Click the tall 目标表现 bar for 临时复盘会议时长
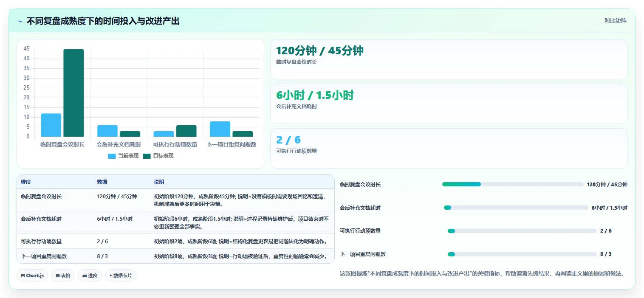The image size is (644, 298). point(74,93)
